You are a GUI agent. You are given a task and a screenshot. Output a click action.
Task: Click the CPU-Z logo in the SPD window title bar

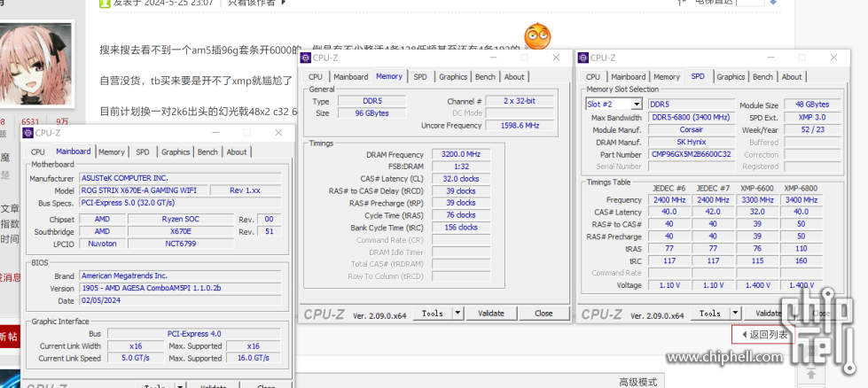point(583,58)
